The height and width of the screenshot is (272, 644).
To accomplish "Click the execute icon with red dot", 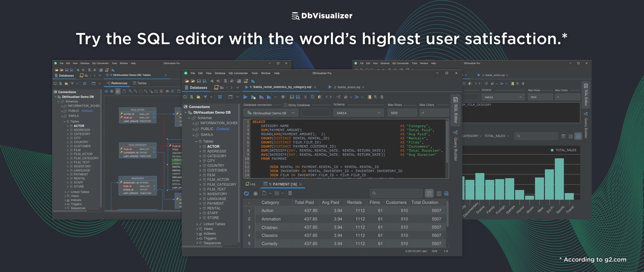I will 261,97.
